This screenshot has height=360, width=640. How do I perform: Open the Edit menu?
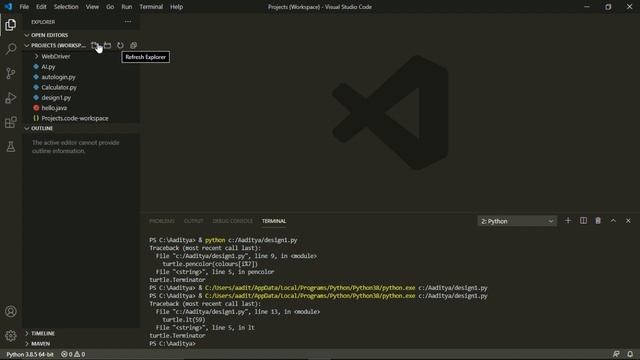click(x=41, y=7)
